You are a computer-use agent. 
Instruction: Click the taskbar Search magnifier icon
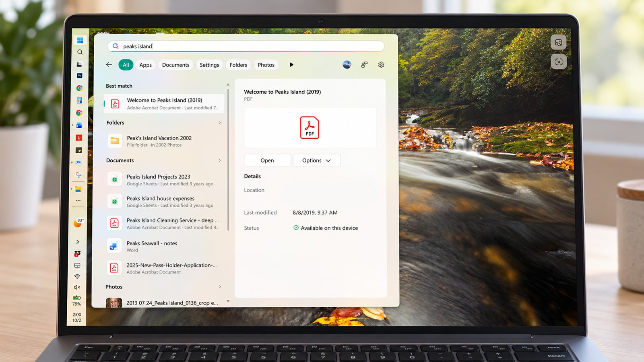click(80, 52)
